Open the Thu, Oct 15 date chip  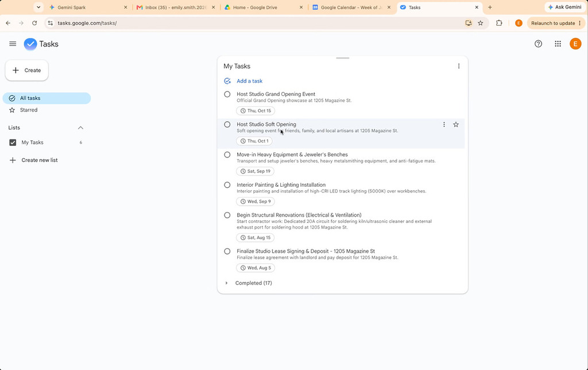256,111
